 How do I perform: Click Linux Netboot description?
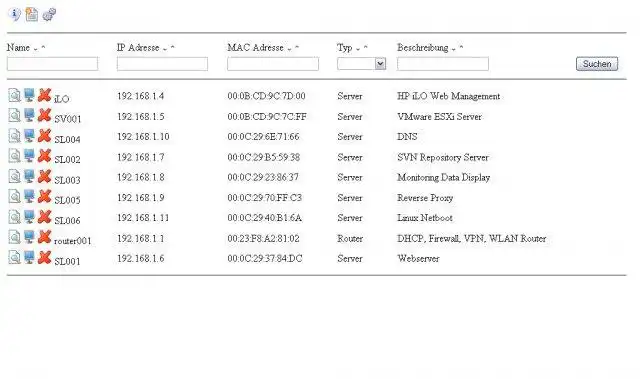425,218
